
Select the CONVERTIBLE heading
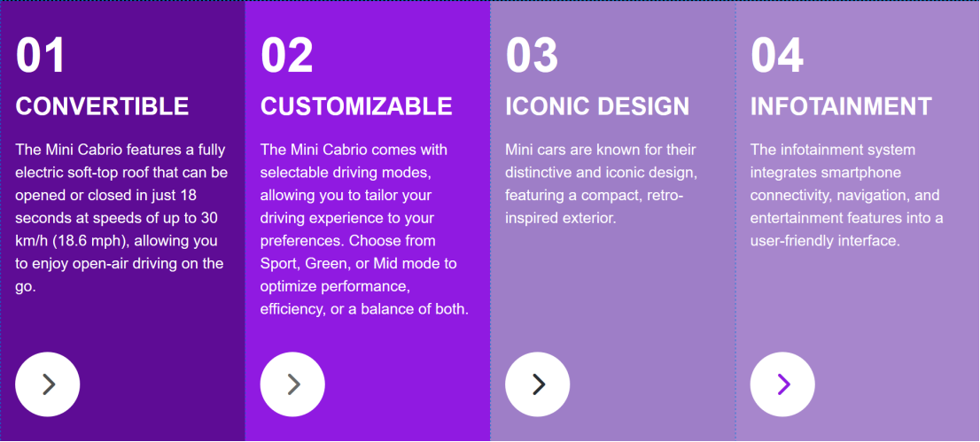pos(102,106)
